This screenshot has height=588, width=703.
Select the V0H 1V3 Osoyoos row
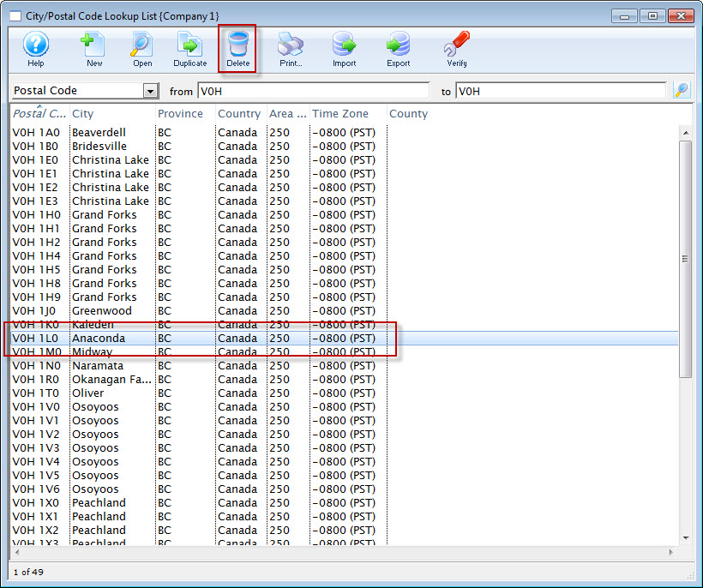[345, 447]
